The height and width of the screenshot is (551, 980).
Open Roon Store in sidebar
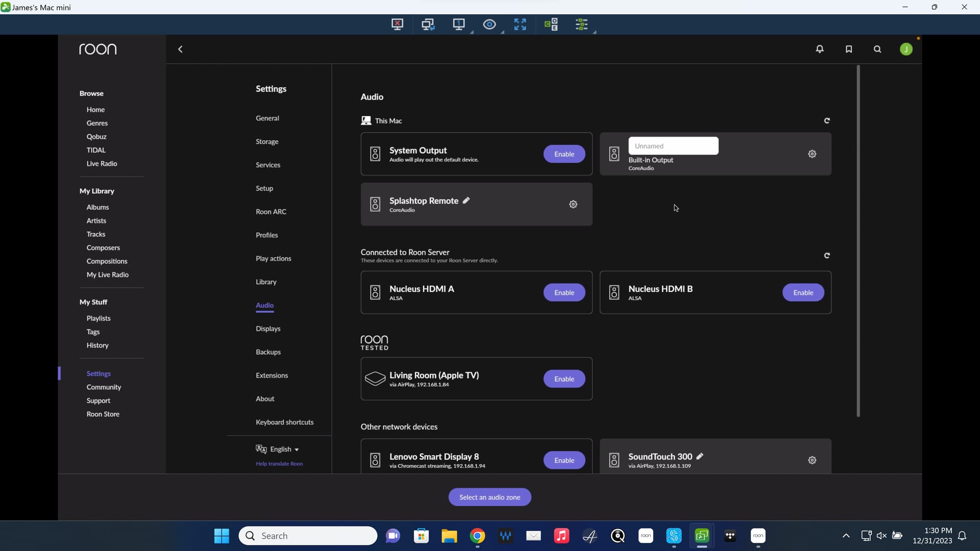pos(103,414)
